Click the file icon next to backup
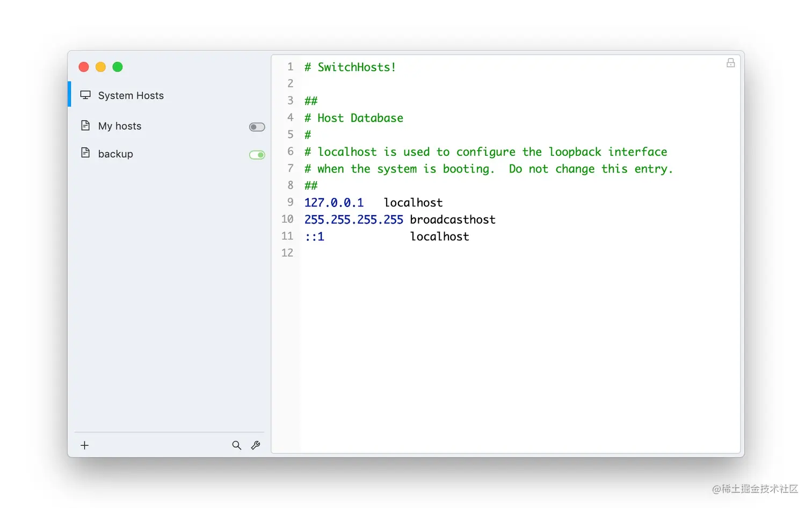The width and height of the screenshot is (812, 508). click(x=85, y=153)
